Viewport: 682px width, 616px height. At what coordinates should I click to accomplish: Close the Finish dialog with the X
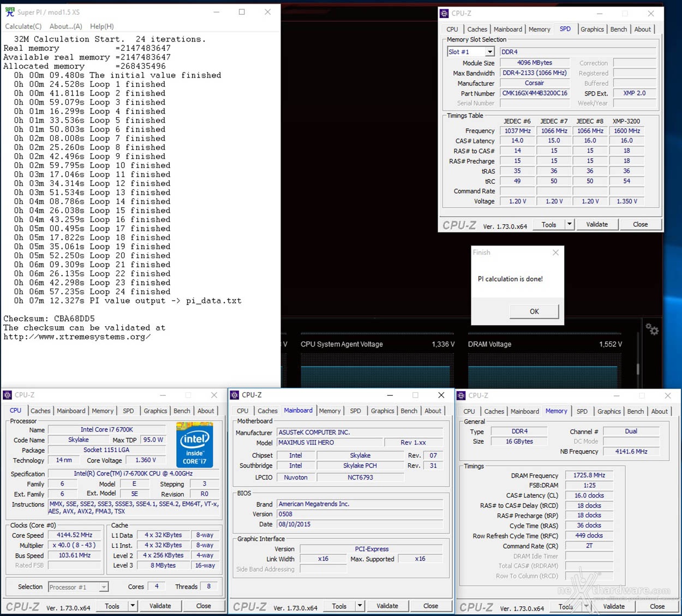pyautogui.click(x=555, y=253)
